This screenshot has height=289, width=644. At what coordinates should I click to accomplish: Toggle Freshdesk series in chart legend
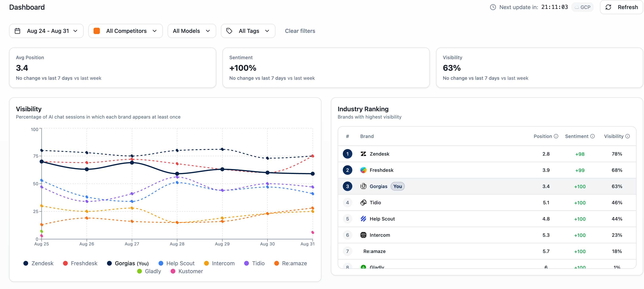80,263
